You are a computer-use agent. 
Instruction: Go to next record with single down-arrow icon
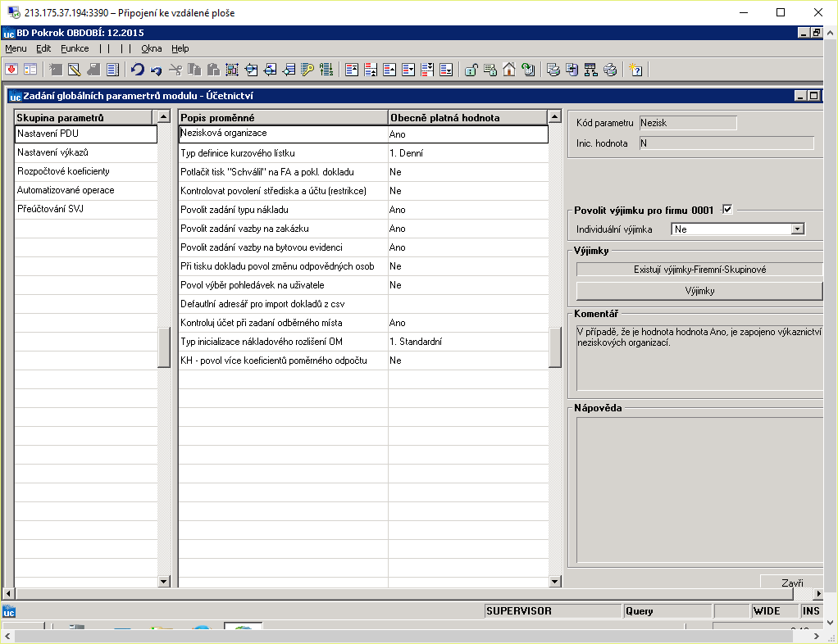tap(408, 70)
